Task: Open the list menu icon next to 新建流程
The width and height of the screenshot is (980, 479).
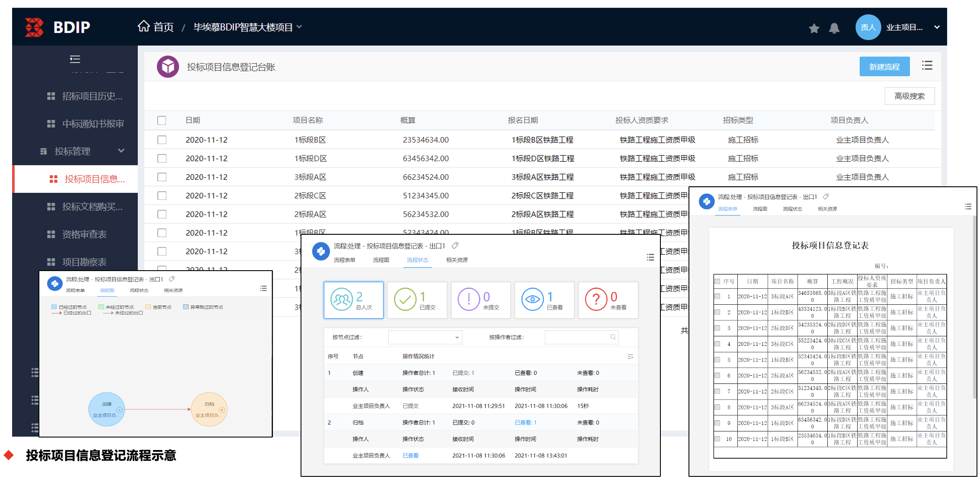Action: 927,66
